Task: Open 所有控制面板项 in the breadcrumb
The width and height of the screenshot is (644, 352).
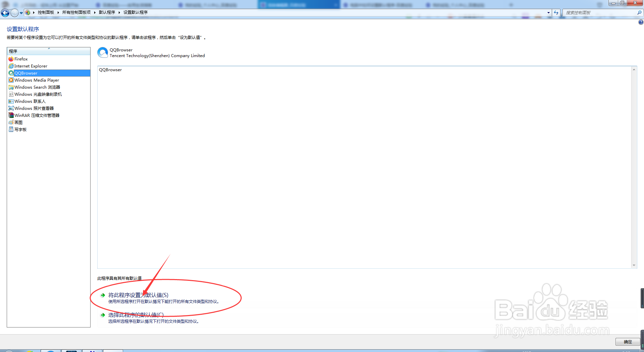Action: 76,12
